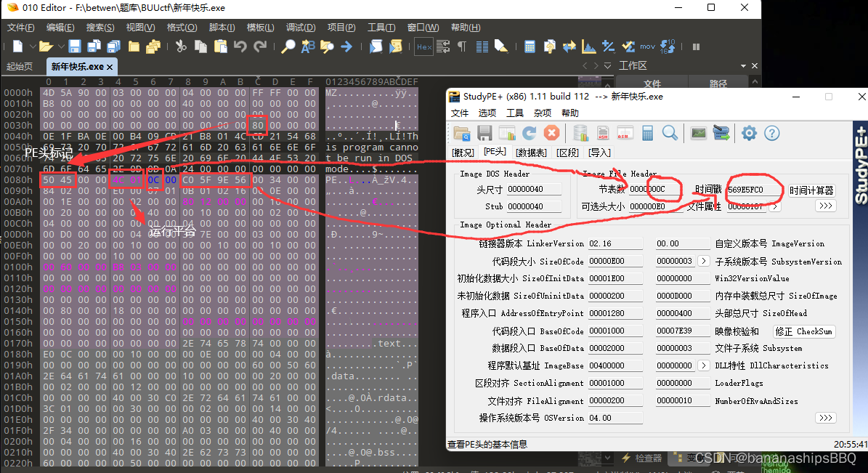Open histogram chart icon
868x473 pixels.
pos(588,47)
